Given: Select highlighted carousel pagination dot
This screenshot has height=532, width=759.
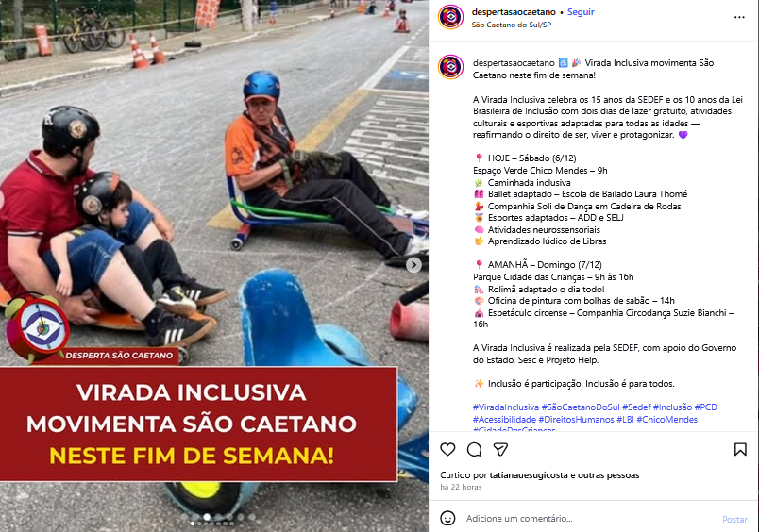Looking at the screenshot, I should pos(193,524).
